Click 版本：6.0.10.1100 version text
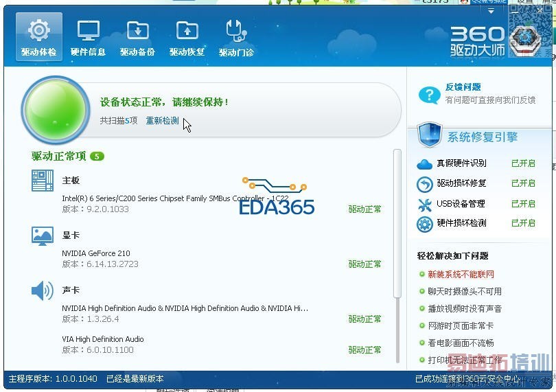This screenshot has width=556, height=392. tap(97, 350)
